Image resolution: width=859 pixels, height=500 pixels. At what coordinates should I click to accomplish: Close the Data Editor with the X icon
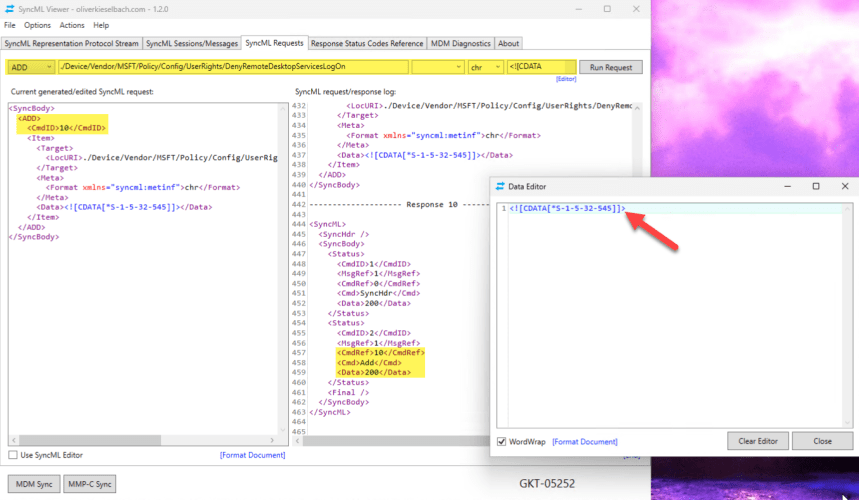(844, 186)
